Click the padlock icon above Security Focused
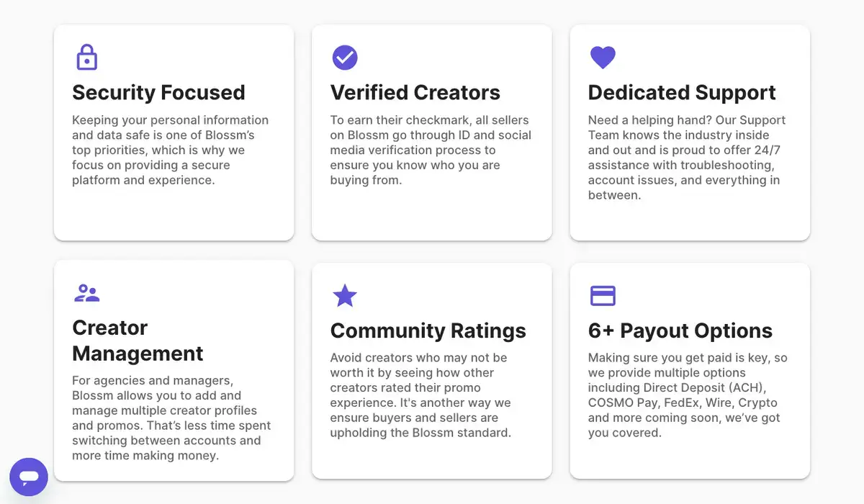 (86, 57)
